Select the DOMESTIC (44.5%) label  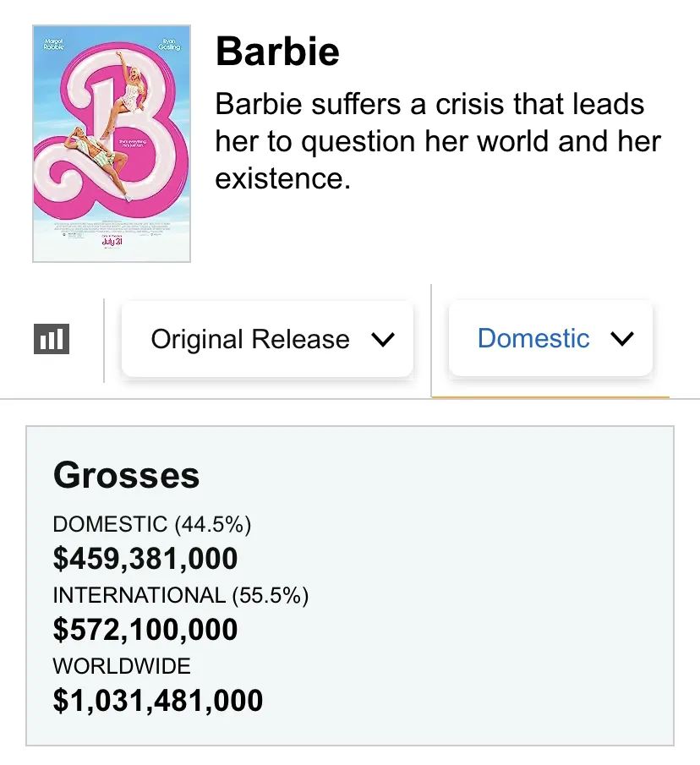(152, 524)
